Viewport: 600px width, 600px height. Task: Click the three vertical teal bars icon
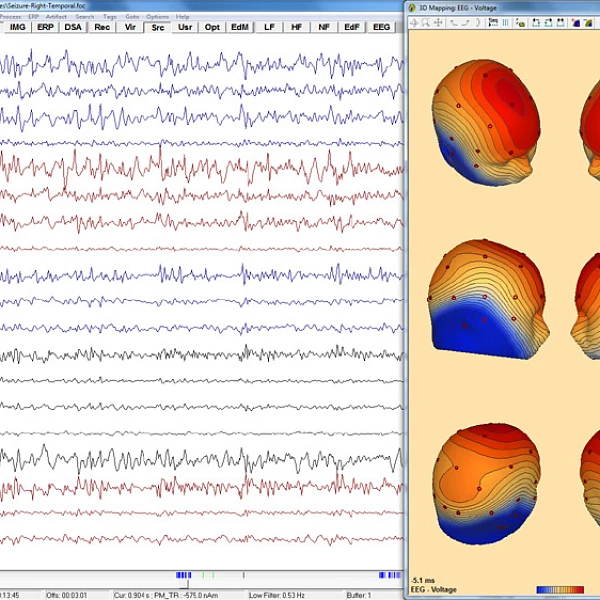coord(505,23)
